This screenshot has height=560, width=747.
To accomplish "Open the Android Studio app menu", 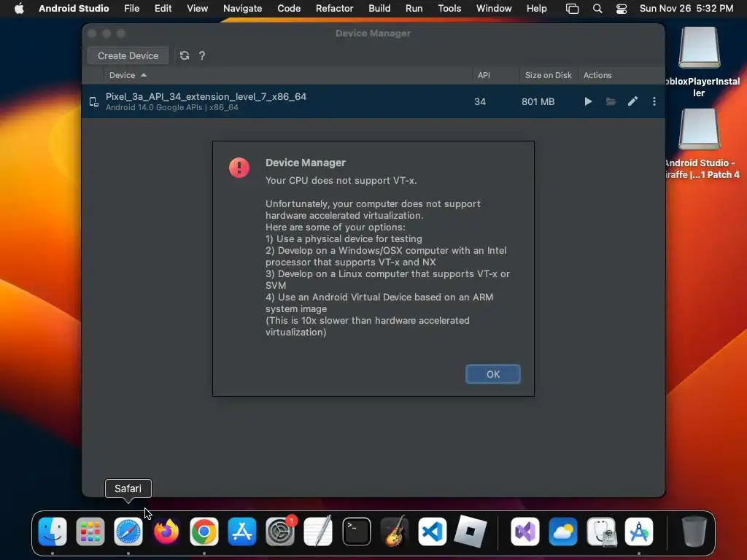I will (x=74, y=8).
